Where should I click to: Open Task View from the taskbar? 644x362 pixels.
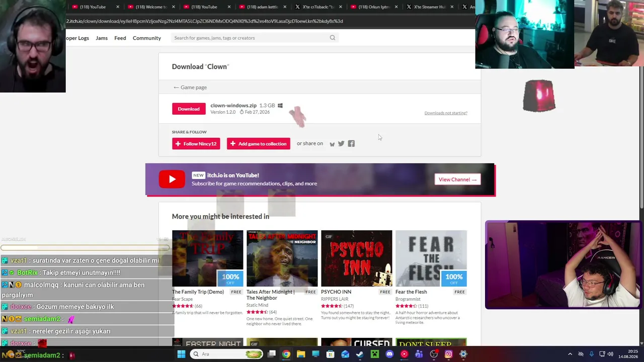coord(272,354)
